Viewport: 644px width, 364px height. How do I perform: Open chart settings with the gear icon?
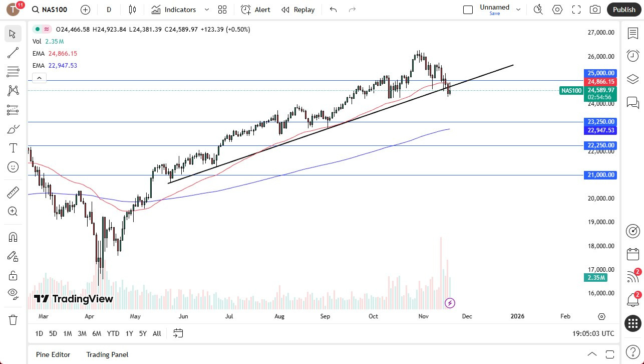557,9
